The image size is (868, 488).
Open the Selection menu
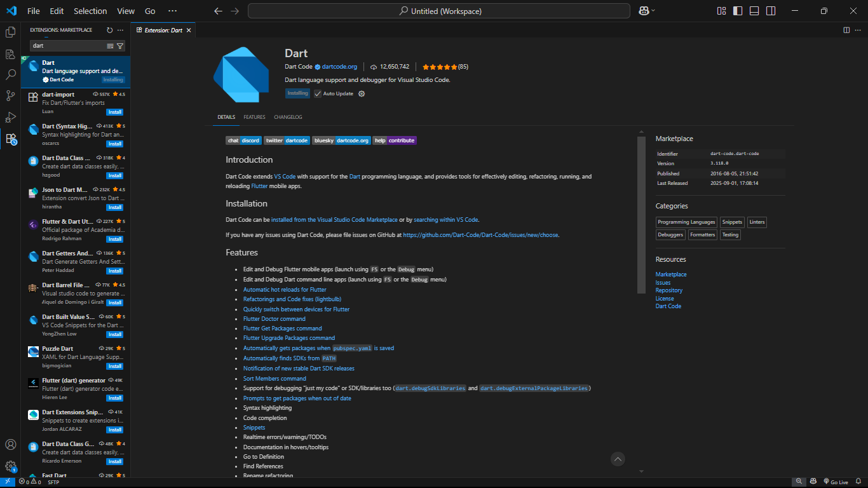point(90,11)
